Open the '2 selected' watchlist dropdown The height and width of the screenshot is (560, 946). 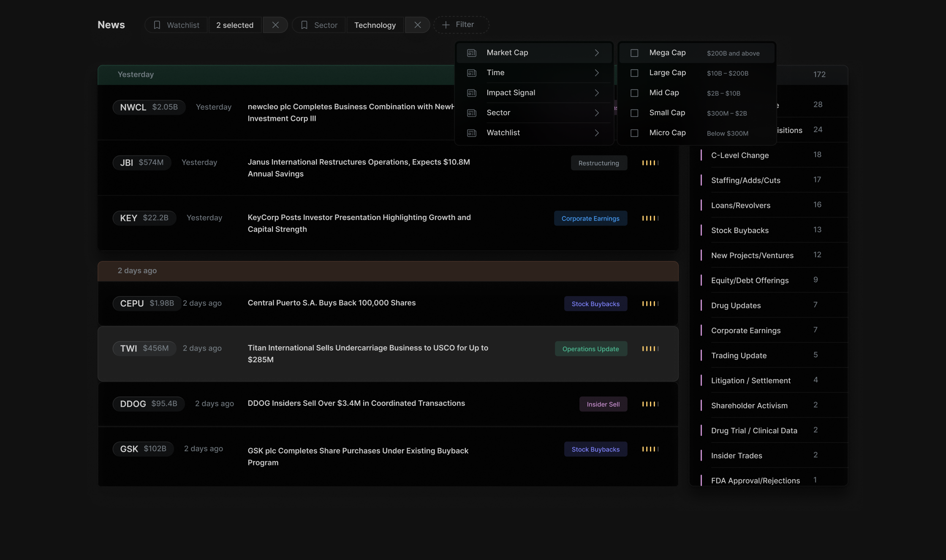tap(235, 25)
